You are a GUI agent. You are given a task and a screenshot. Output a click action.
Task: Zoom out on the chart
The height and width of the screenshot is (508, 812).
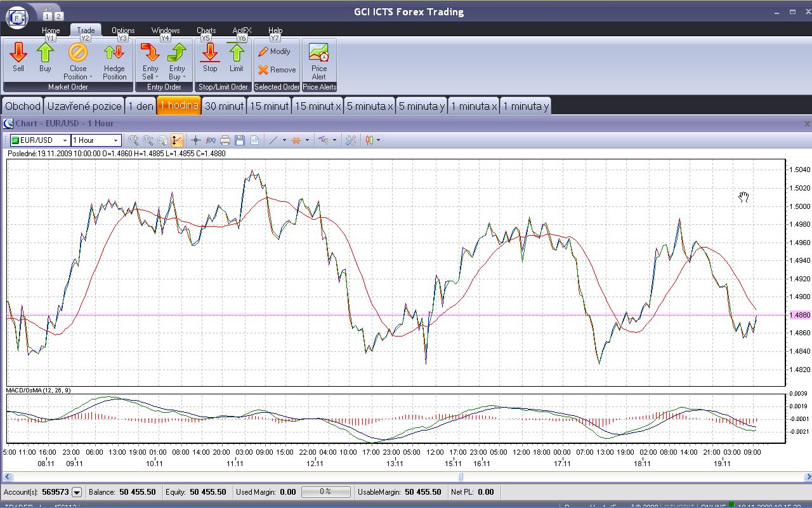148,140
